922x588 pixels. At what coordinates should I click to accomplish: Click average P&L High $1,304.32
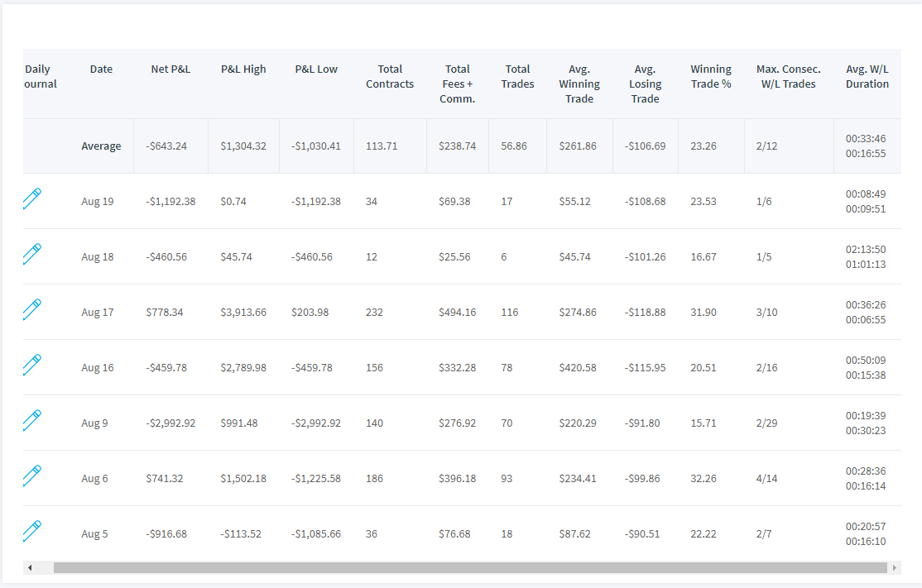(243, 146)
